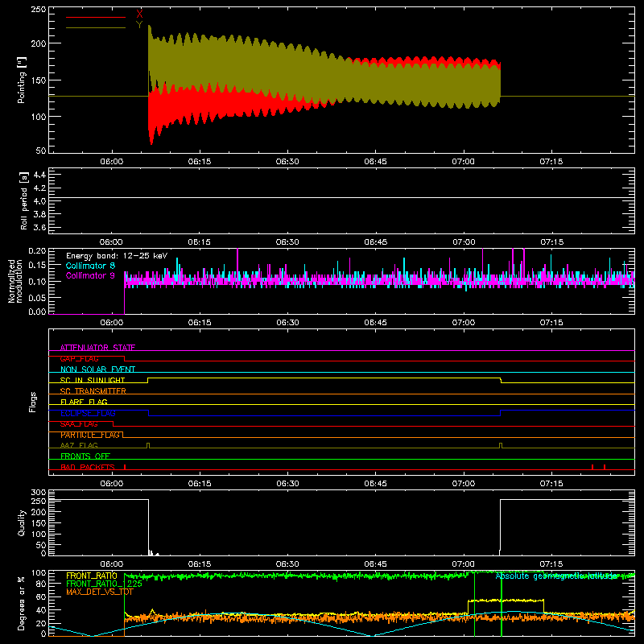Click the 3.6 roll period tick value
This screenshot has height=644, width=644.
(39, 227)
